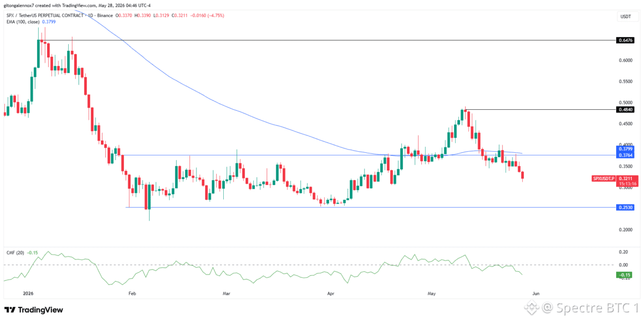The image size is (644, 321).
Task: Click the 0.6000 tick on the price axis
Action: tap(625, 60)
